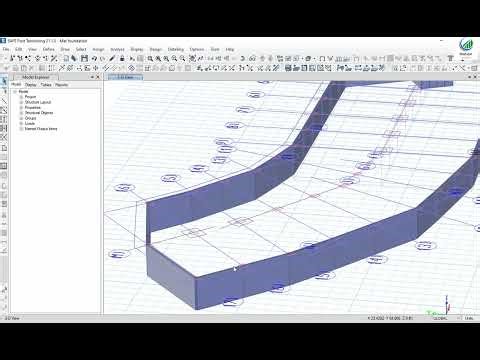Click the Show Undeformed Shape icon
This screenshot has width=480, height=360.
[x=322, y=58]
